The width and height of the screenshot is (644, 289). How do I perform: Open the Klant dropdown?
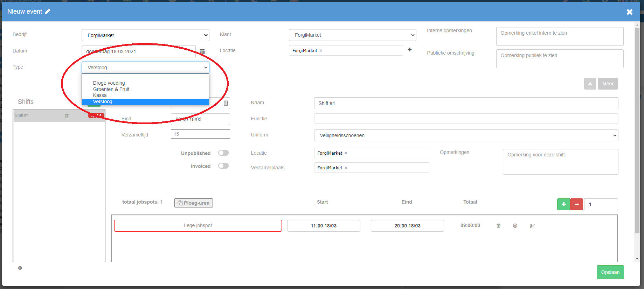[x=352, y=35]
